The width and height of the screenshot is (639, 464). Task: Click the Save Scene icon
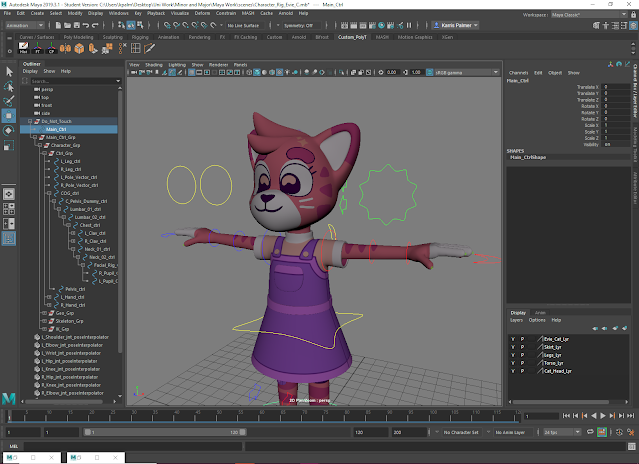point(76,25)
